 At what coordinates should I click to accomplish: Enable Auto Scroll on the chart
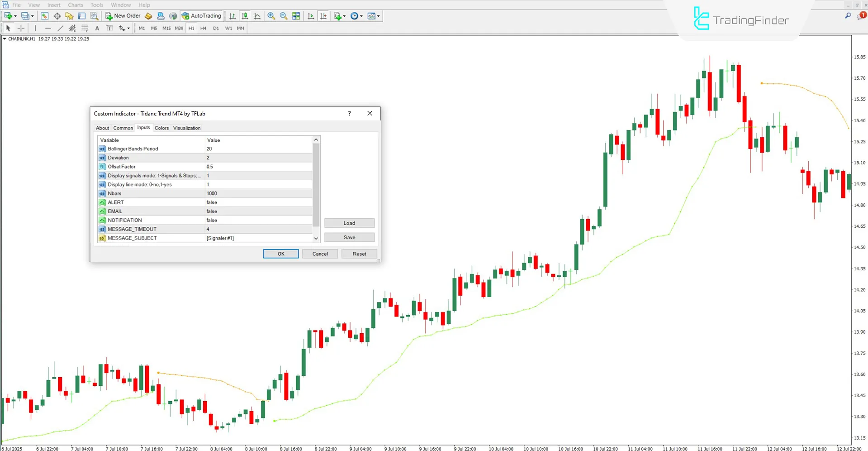pos(311,16)
